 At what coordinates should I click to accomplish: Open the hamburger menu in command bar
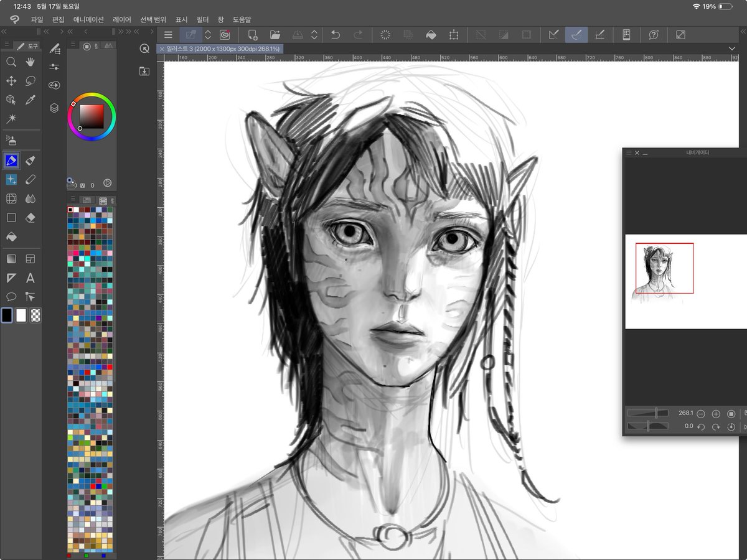[168, 35]
